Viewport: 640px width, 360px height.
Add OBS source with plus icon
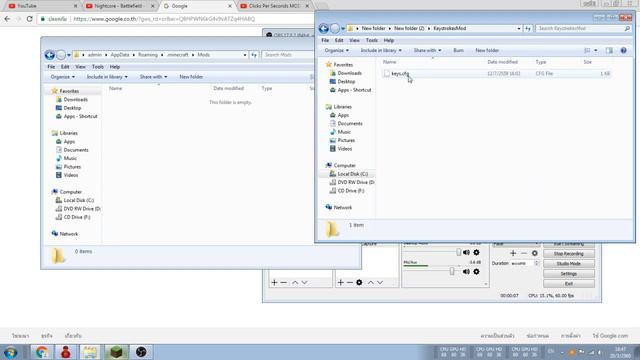(340, 282)
